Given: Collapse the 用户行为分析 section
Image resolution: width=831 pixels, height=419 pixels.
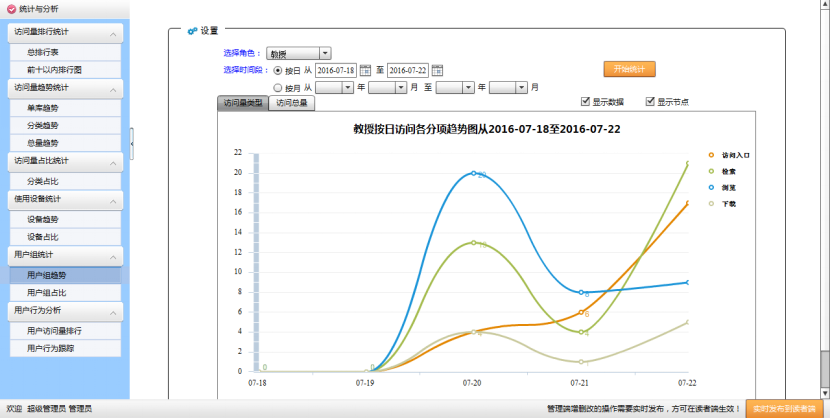Looking at the screenshot, I should pos(114,312).
